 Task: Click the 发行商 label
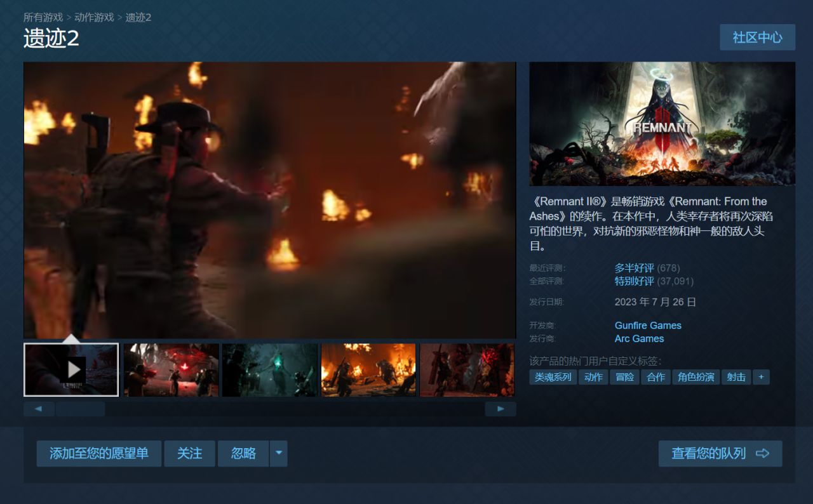click(542, 339)
